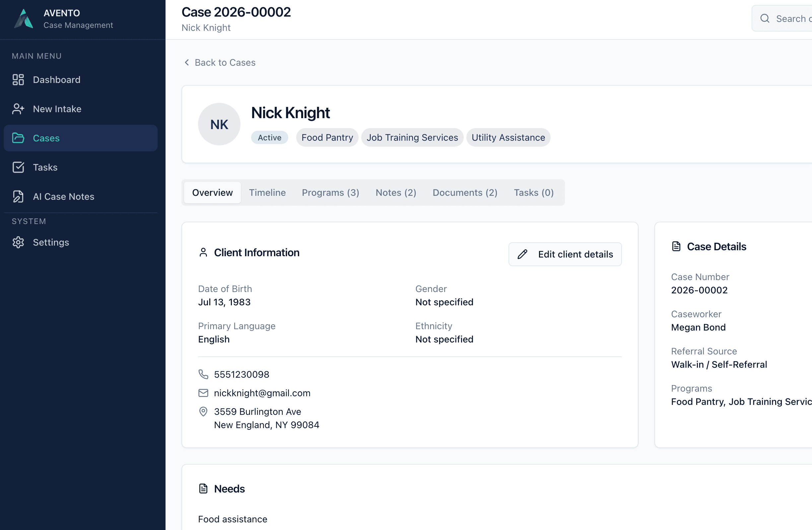Image resolution: width=812 pixels, height=530 pixels.
Task: Click the New Intake person-plus icon
Action: 18,109
